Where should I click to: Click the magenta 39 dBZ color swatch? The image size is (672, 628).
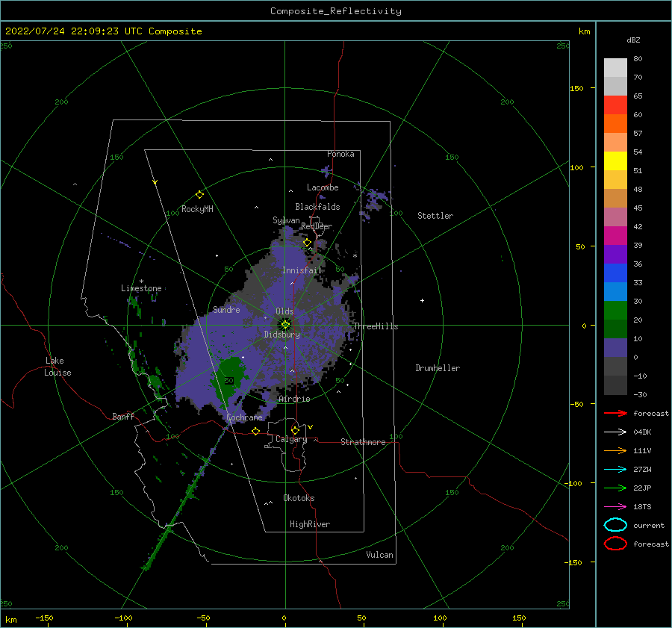(x=615, y=236)
